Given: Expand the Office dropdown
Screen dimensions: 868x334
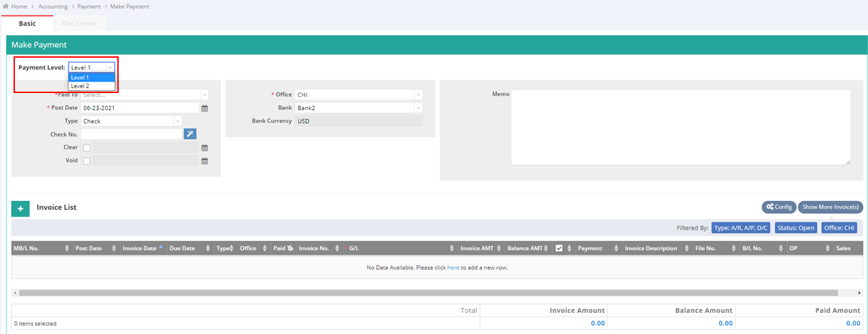Looking at the screenshot, I should click(x=359, y=95).
